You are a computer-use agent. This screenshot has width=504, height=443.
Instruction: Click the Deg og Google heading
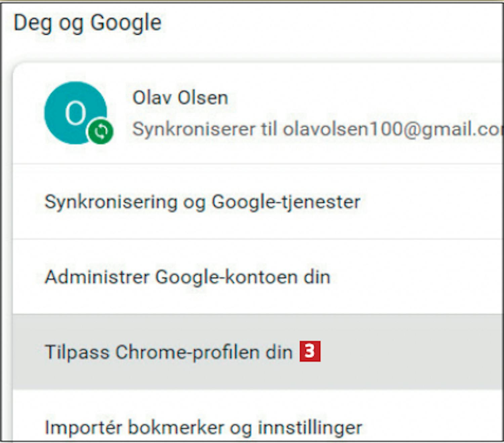point(87,23)
